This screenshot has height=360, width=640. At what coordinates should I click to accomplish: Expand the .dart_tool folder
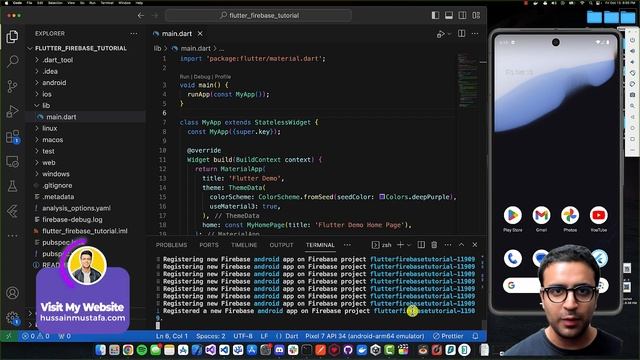(x=58, y=60)
